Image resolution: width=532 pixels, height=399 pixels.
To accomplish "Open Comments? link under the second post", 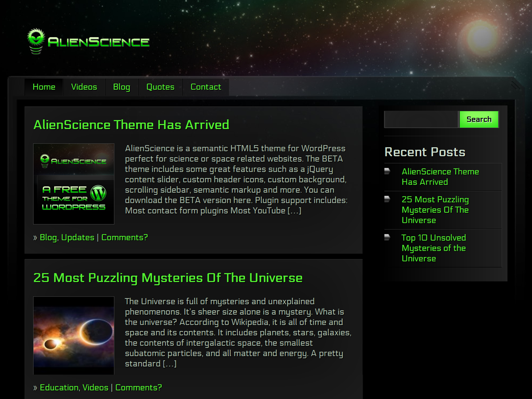I will click(x=138, y=387).
